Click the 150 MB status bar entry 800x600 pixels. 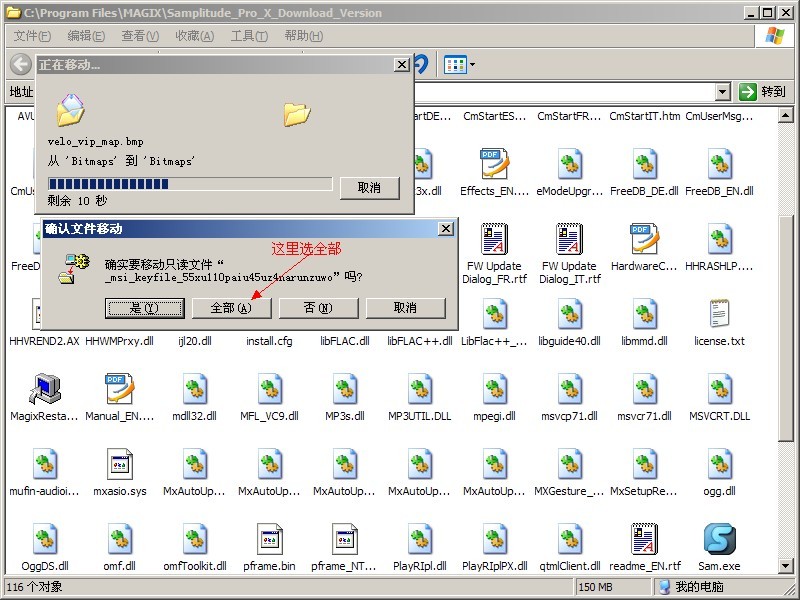(x=614, y=587)
